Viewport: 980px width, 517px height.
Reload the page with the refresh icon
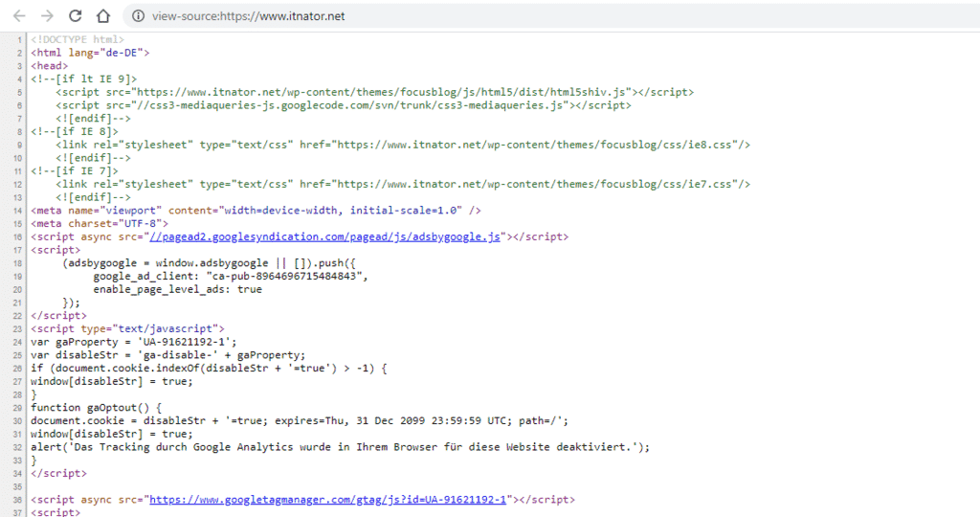click(75, 16)
